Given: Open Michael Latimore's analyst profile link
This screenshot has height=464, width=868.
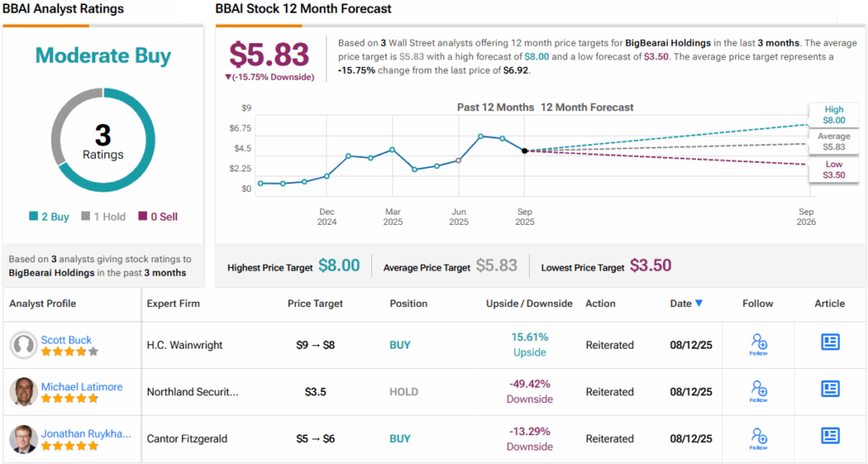Looking at the screenshot, I should (x=81, y=386).
